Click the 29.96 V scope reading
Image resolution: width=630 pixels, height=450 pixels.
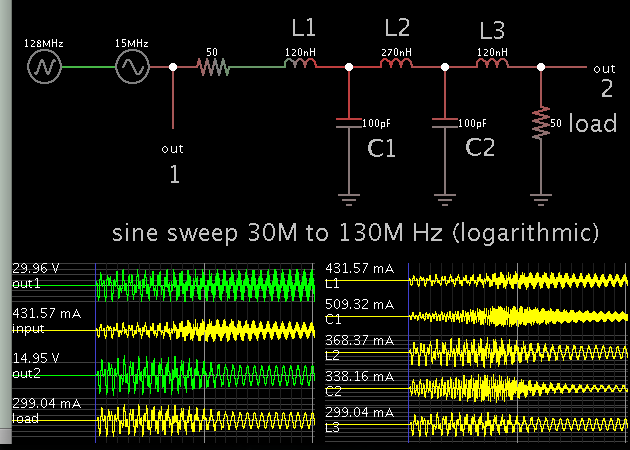[36, 268]
